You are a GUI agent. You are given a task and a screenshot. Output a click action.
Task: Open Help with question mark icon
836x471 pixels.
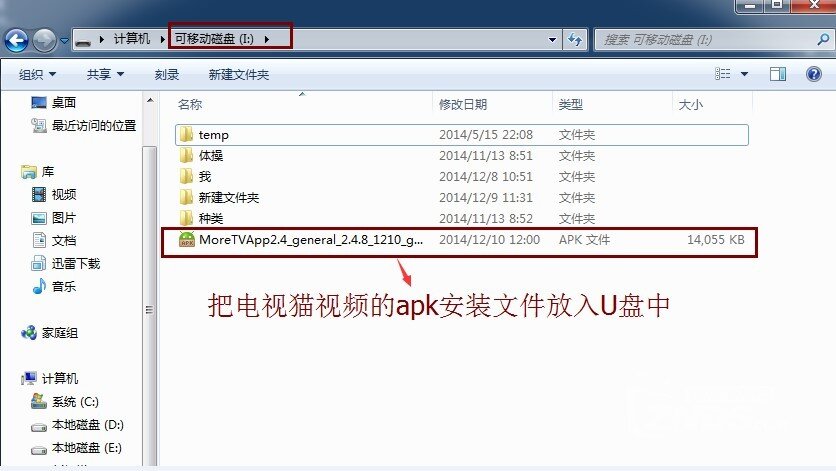pos(814,74)
